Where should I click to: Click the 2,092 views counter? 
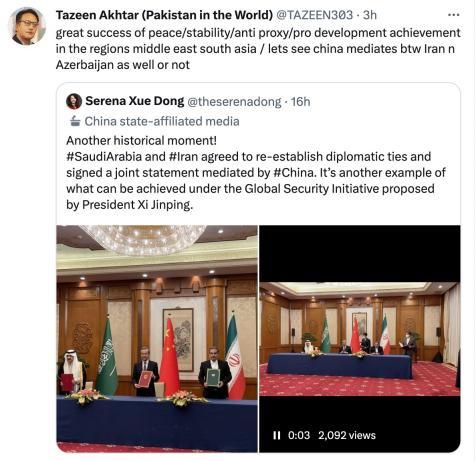[347, 435]
